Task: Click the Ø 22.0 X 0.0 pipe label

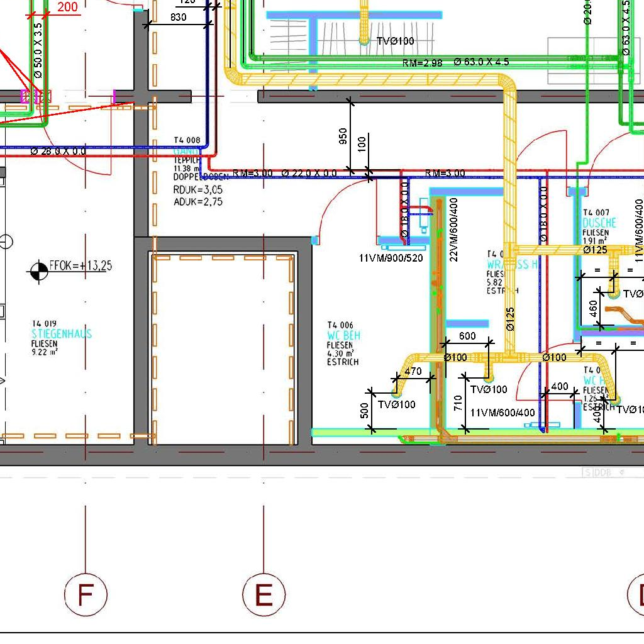Action: click(309, 174)
